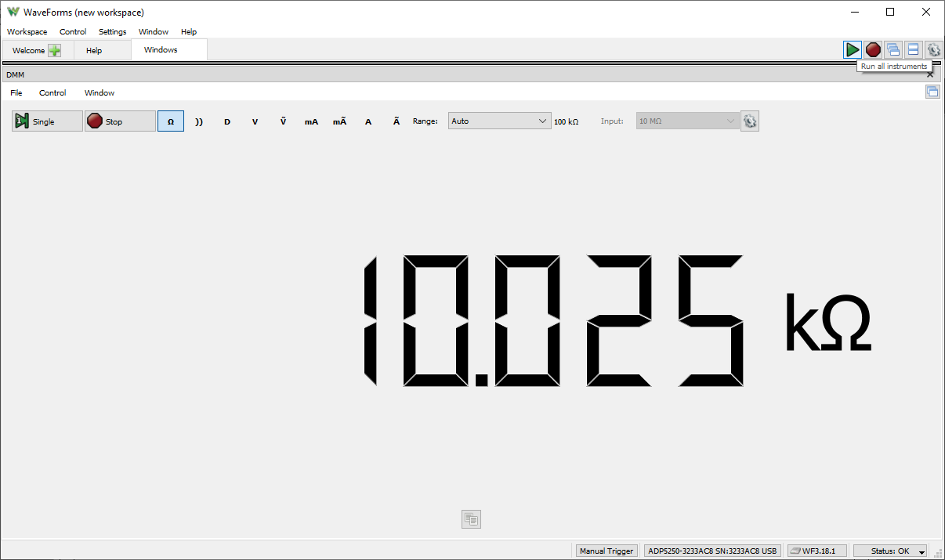
Task: Select DC milliamp (mA) mode
Action: (311, 121)
